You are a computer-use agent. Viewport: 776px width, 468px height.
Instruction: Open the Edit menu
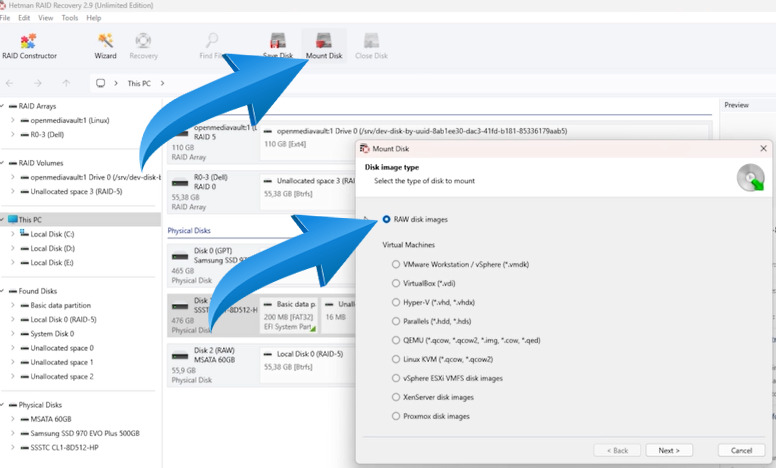coord(24,18)
